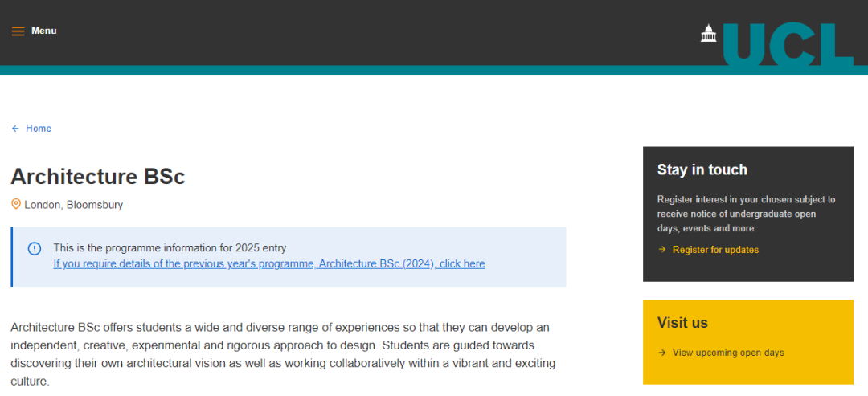
Task: Open the Architecture BSc (2024) previous programme link
Action: click(269, 263)
